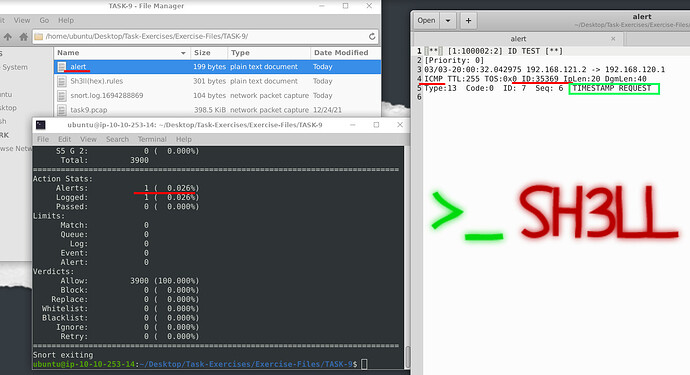Screen dimensions: 690x375
Task: Click the folder path input field
Action: [205, 37]
